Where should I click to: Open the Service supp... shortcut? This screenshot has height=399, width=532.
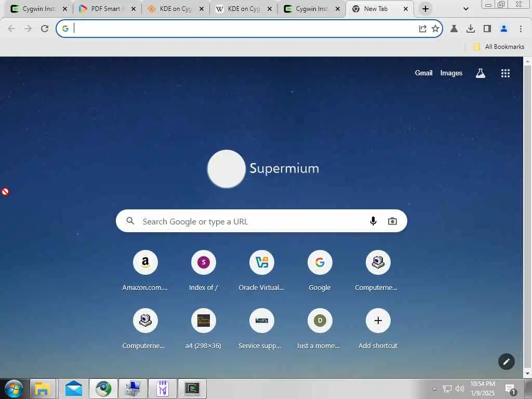[x=262, y=329]
